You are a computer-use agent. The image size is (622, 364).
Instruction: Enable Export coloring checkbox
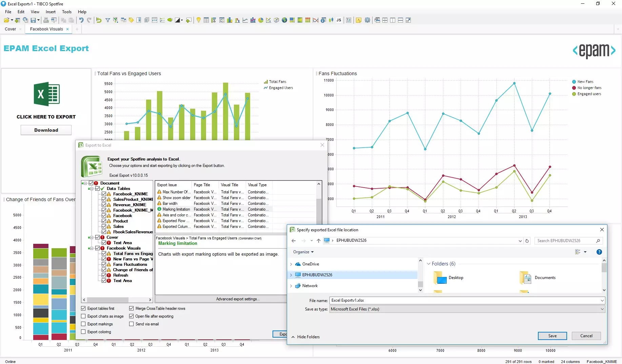(83, 332)
